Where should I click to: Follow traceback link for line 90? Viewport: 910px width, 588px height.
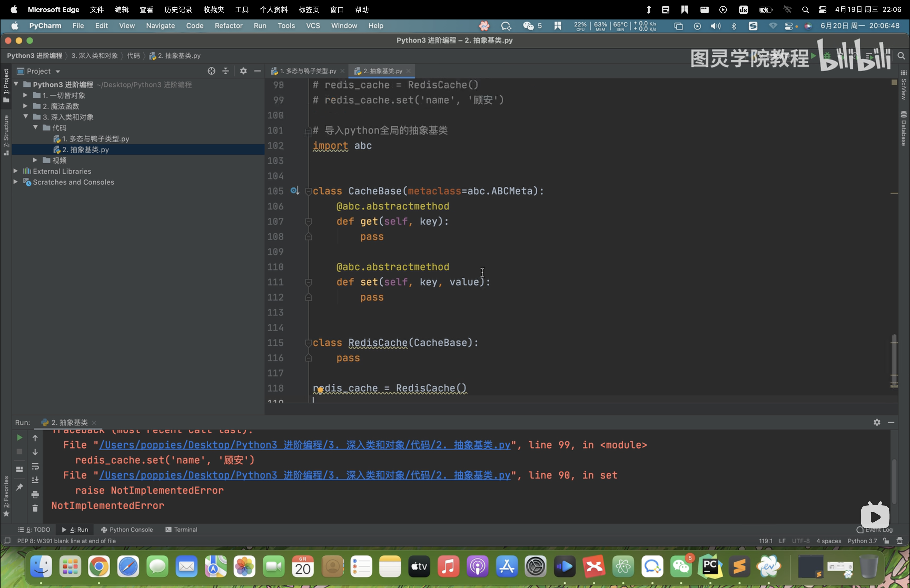click(305, 475)
